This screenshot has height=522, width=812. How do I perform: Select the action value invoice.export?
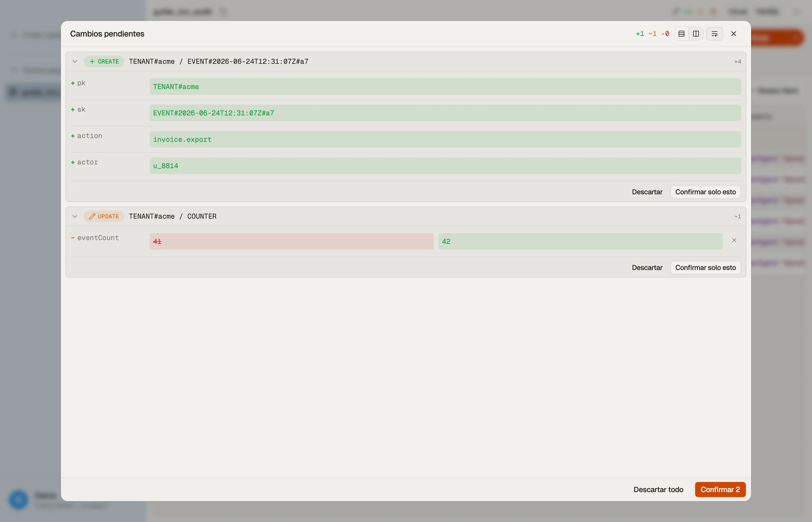click(445, 140)
